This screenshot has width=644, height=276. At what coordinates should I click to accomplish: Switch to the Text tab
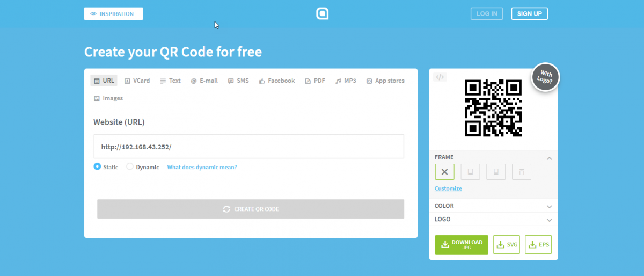pyautogui.click(x=170, y=81)
